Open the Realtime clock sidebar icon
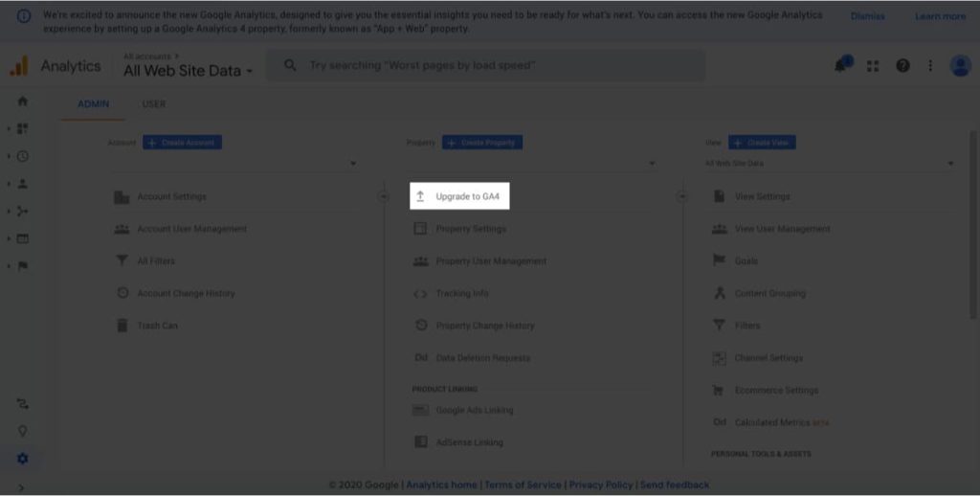The height and width of the screenshot is (496, 980). click(x=23, y=156)
